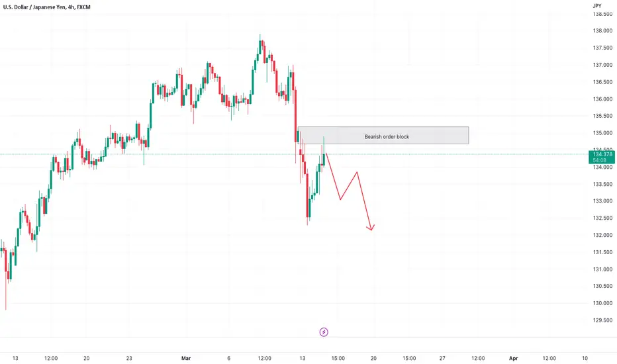
Task: Click the U.S. Dollar / Japanese Yen title
Action: (34, 7)
